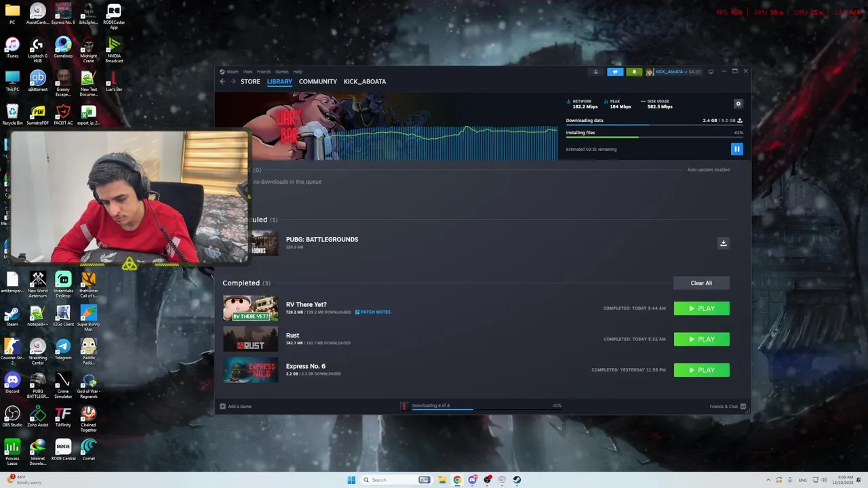Play RV There Yet?

pos(702,308)
